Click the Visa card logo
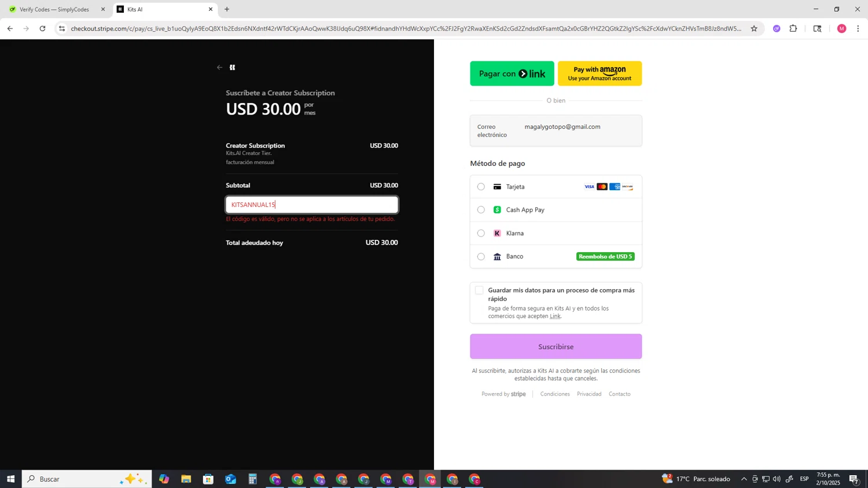The height and width of the screenshot is (488, 868). 589,187
